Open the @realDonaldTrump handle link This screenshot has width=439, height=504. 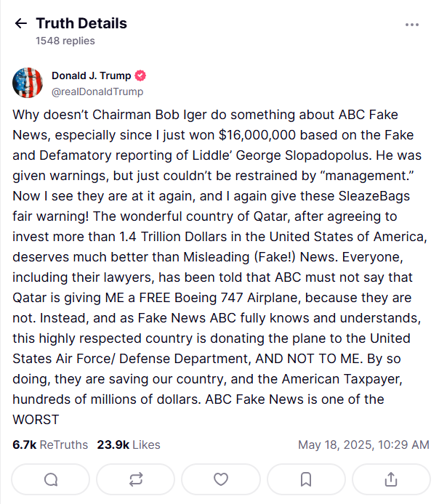pos(97,92)
